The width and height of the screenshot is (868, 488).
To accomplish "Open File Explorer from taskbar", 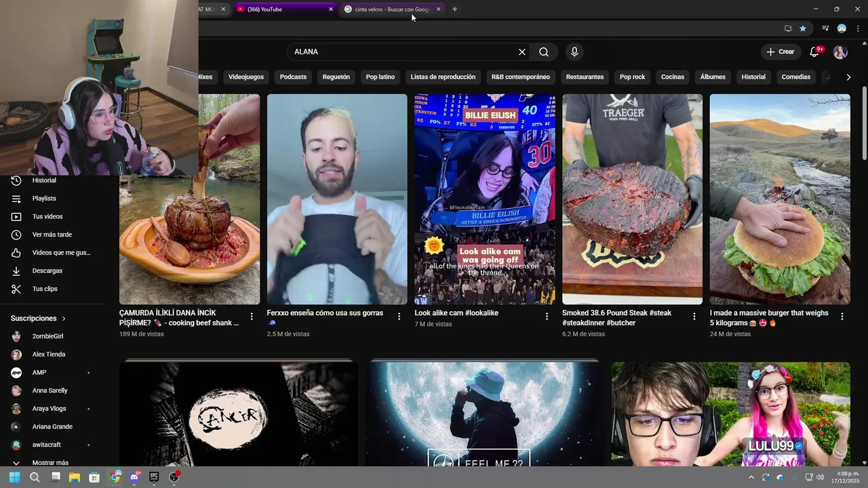I will (x=75, y=477).
